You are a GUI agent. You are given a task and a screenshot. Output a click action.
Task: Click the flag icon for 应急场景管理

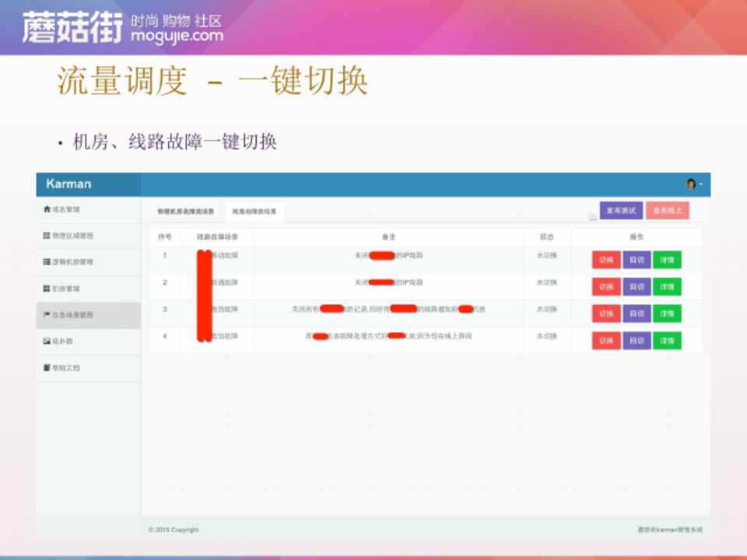click(47, 315)
